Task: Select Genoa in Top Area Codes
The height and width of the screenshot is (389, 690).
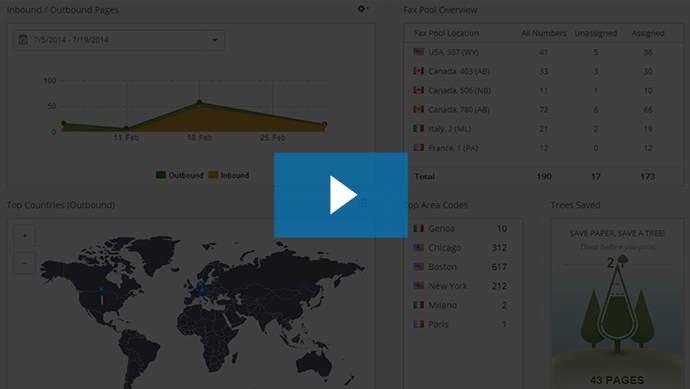Action: point(442,229)
